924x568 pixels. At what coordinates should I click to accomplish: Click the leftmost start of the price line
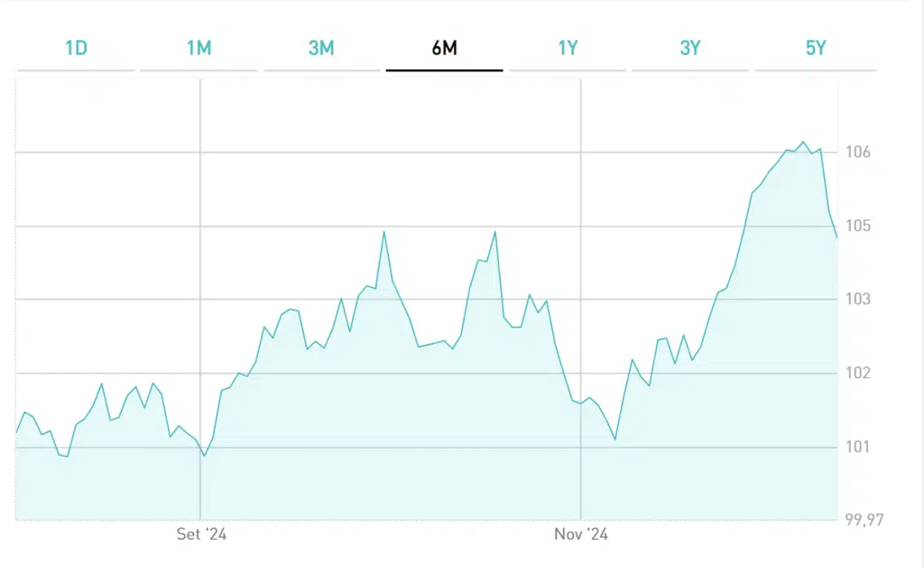17,432
